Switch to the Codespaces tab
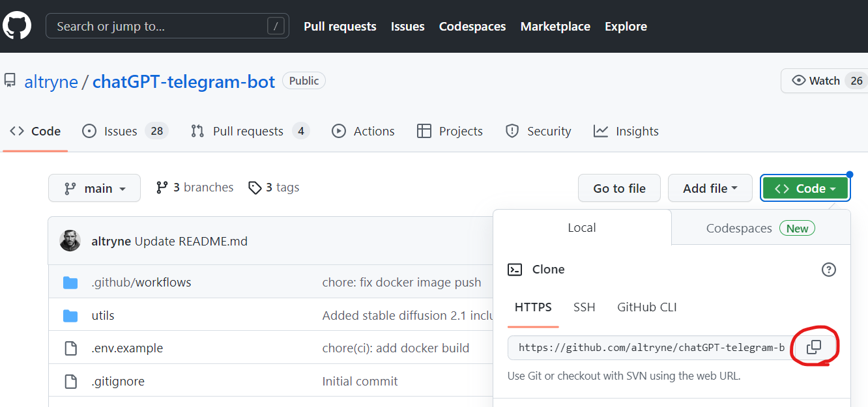 coord(760,228)
